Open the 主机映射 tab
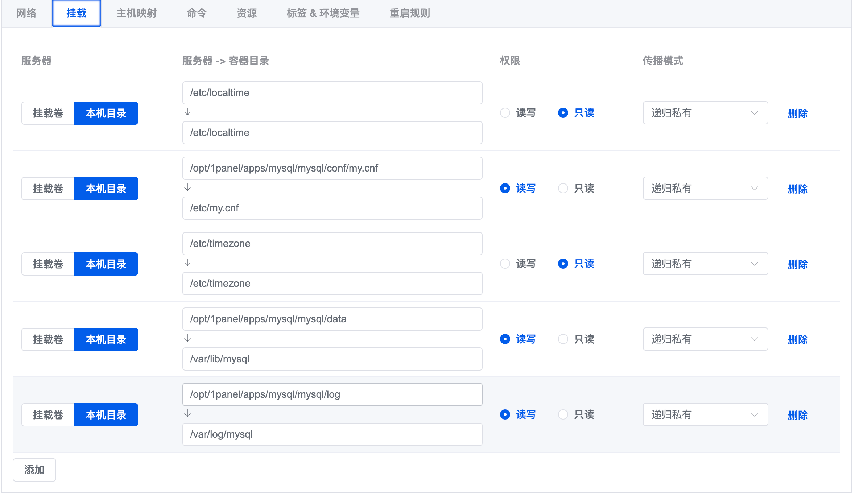Screen dimensions: 855x504 pyautogui.click(x=136, y=13)
